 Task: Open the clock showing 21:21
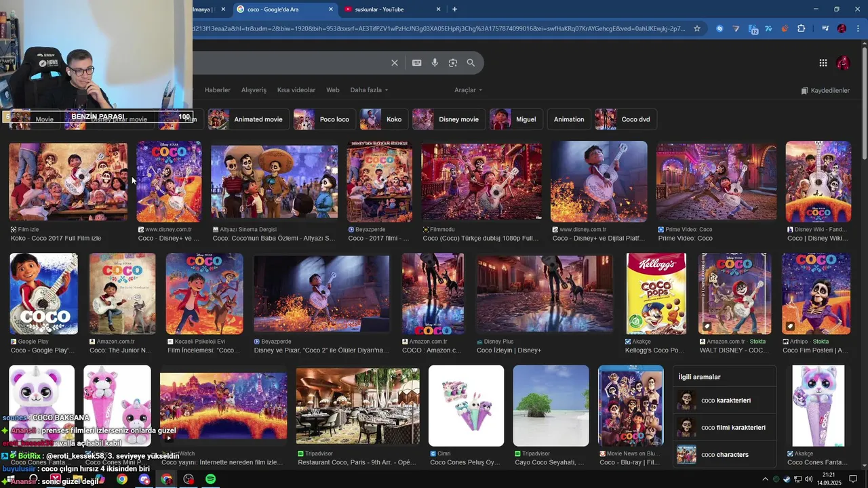(829, 479)
